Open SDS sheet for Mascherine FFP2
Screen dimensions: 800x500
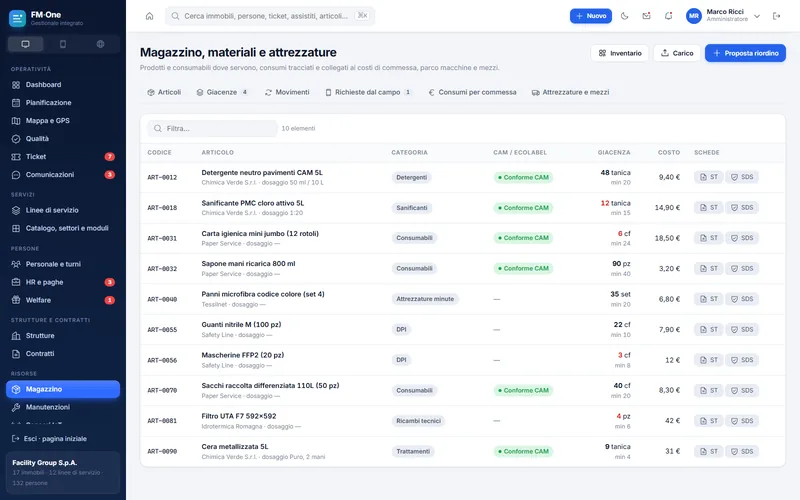(742, 360)
